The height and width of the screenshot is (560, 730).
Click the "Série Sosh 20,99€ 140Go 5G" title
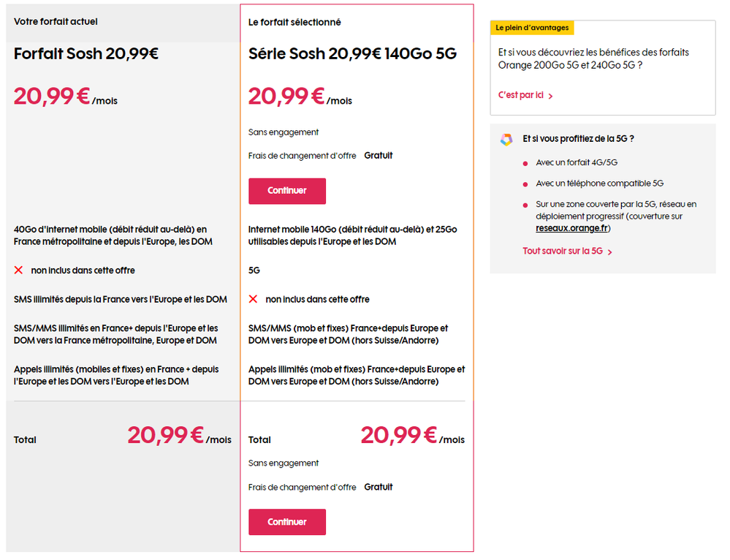[x=352, y=53]
